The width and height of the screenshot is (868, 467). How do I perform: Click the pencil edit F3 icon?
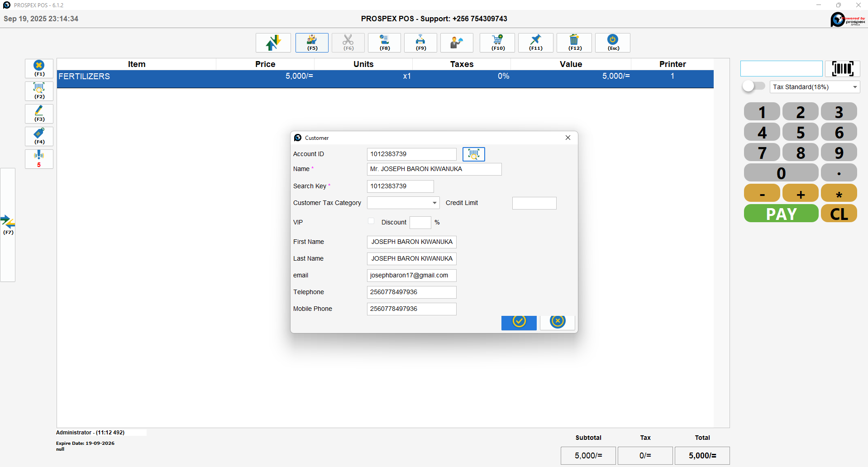(x=39, y=114)
